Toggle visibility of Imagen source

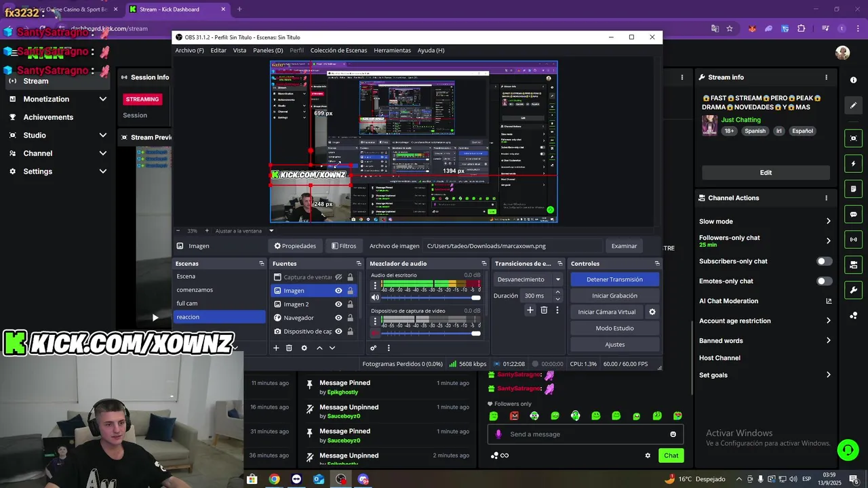point(338,291)
